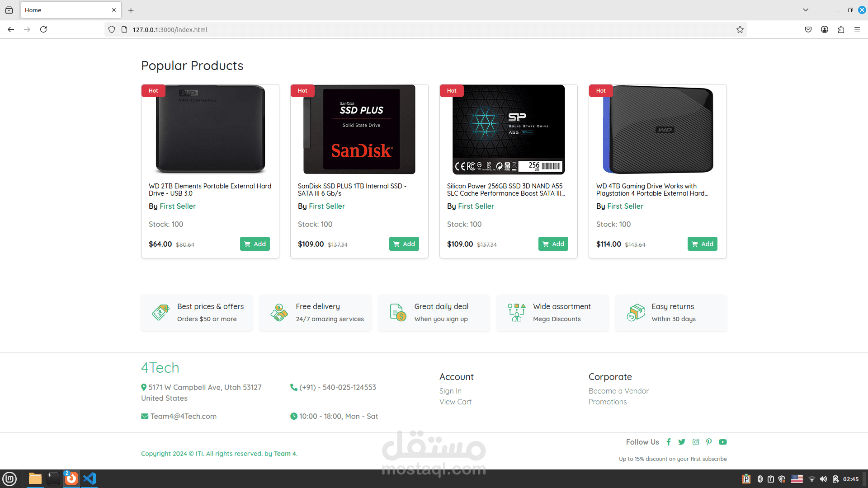
Task: Add WD 2TB Elements drive to cart
Action: (x=255, y=244)
